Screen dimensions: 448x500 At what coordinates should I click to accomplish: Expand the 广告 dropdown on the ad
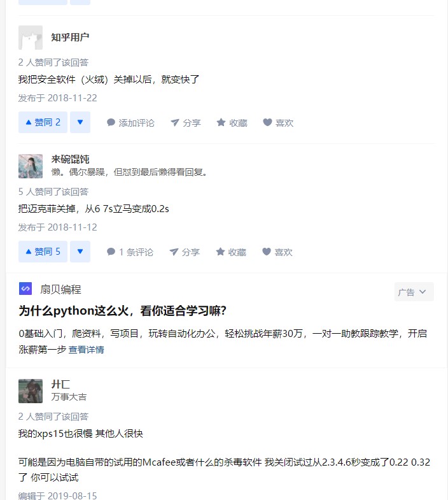point(414,292)
